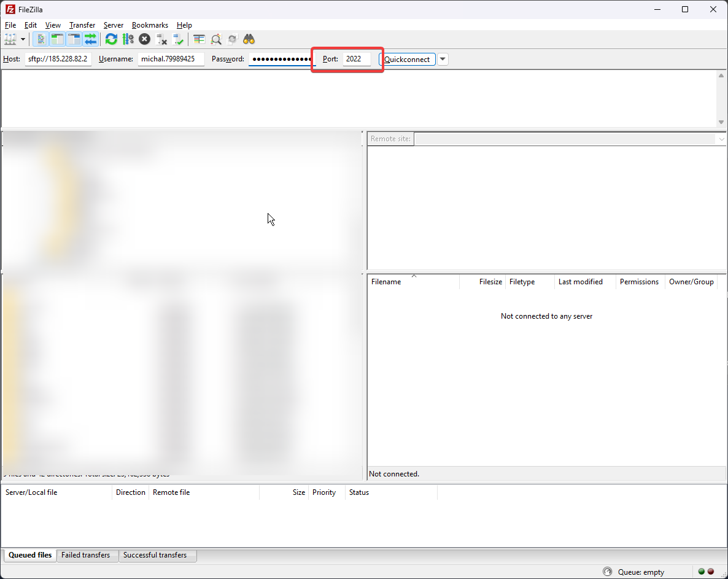Click the green activity indicator light

point(702,572)
